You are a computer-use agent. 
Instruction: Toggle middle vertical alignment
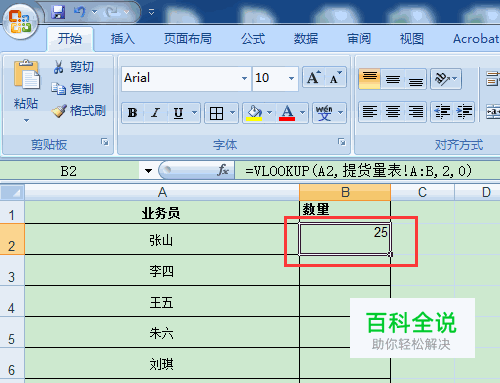pyautogui.click(x=393, y=79)
